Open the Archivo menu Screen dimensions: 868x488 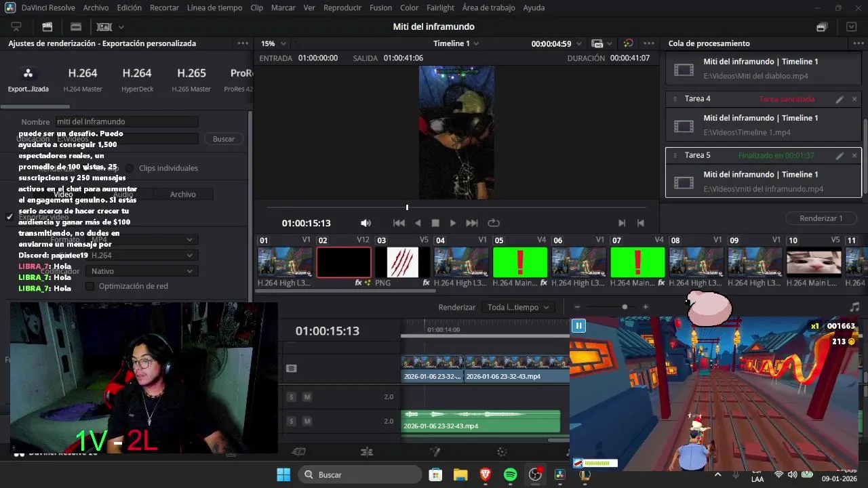pos(96,7)
